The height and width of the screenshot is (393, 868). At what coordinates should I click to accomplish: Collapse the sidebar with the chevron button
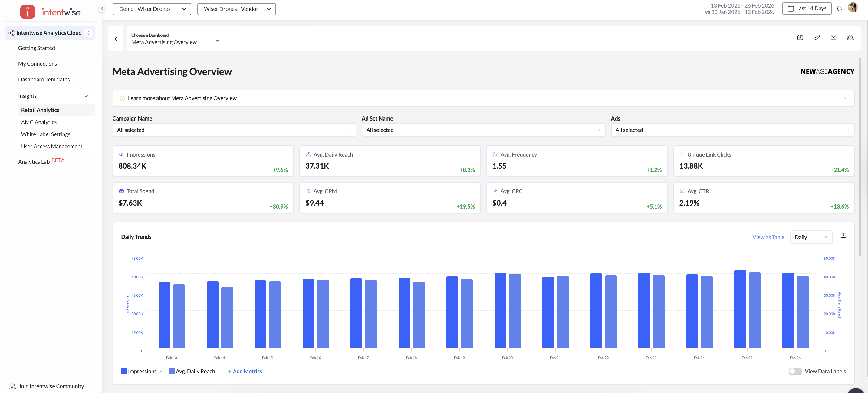pos(102,9)
